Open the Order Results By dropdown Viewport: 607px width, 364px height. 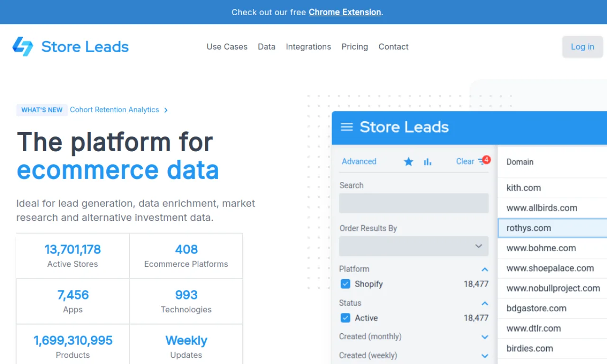tap(414, 246)
